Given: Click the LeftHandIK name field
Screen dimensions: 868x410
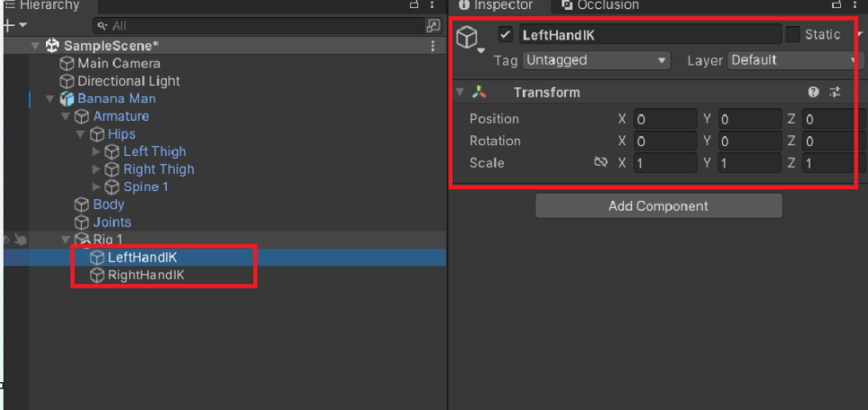Looking at the screenshot, I should coord(651,35).
